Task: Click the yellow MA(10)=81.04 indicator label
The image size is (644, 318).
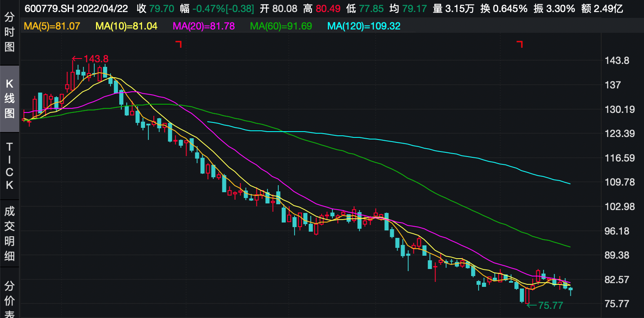Action: click(126, 26)
